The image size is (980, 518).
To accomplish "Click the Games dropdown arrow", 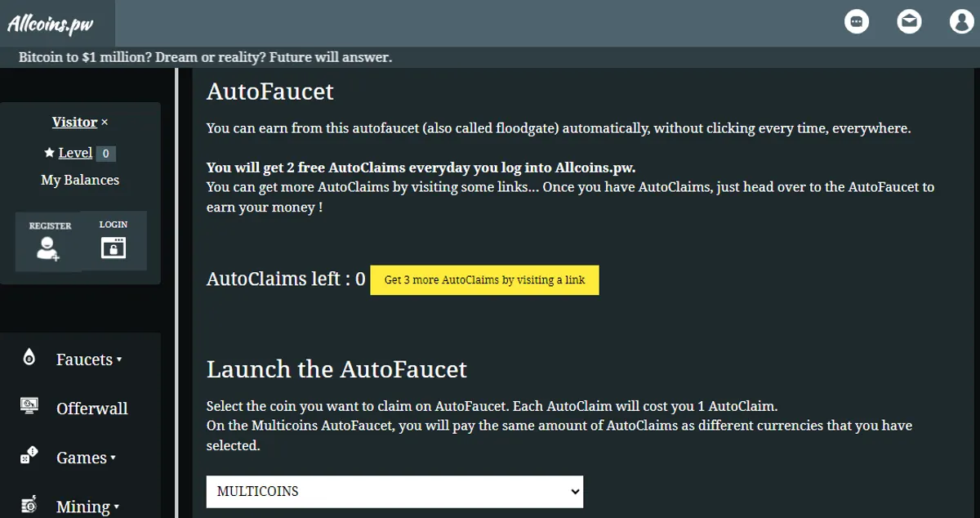I will 114,458.
